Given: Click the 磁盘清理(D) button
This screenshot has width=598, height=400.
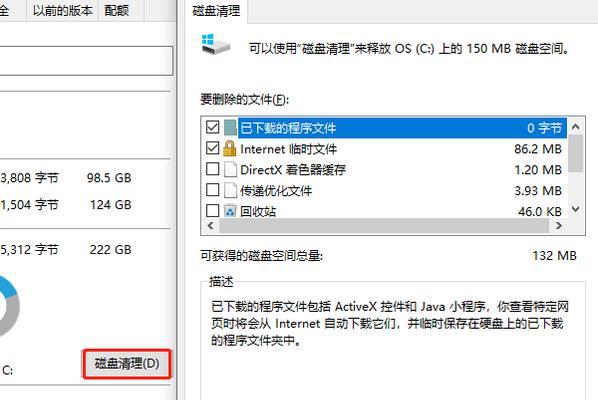Looking at the screenshot, I should (x=127, y=363).
